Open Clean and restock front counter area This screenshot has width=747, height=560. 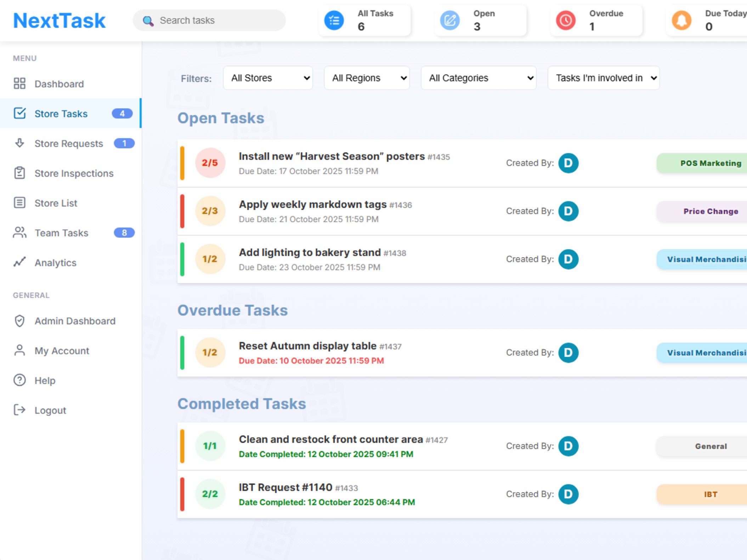331,439
